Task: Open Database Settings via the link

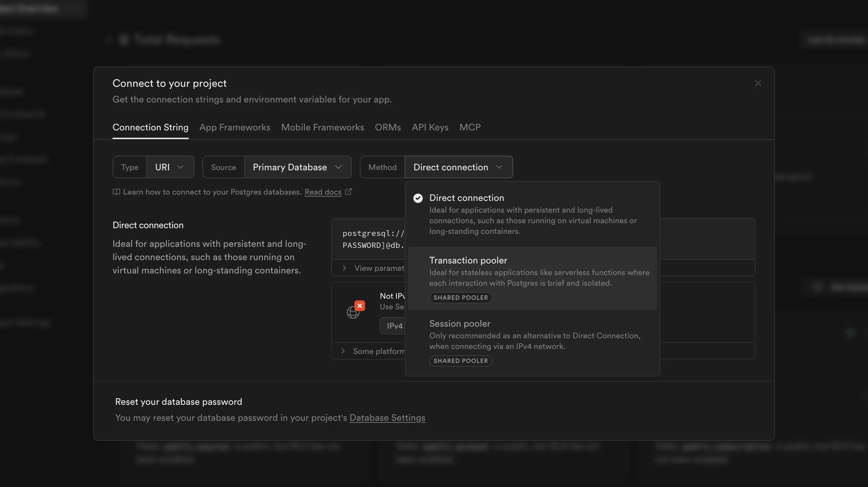Action: [x=387, y=417]
